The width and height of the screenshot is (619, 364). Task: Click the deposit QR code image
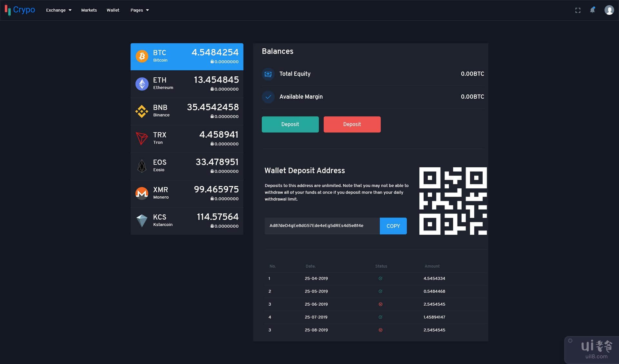click(453, 201)
